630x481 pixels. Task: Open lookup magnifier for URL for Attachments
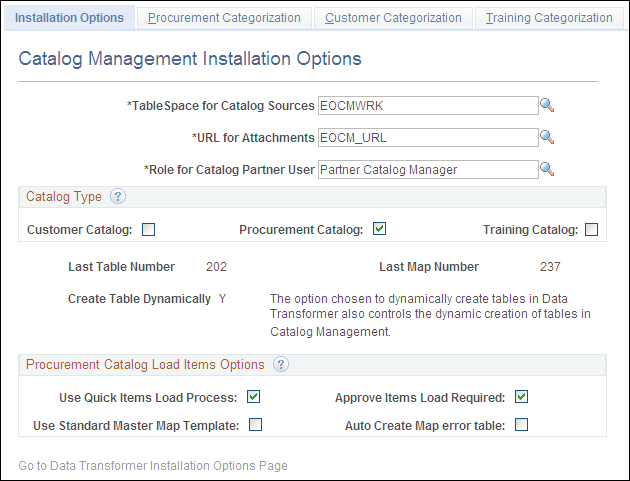click(x=547, y=137)
